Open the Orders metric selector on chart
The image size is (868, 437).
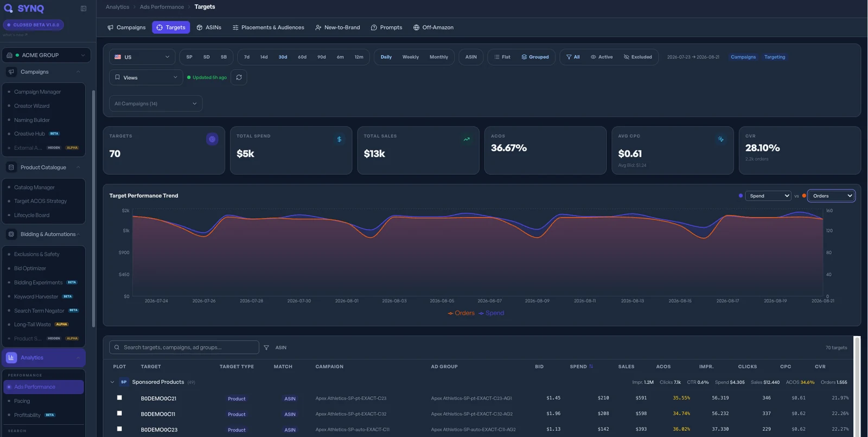pyautogui.click(x=832, y=196)
